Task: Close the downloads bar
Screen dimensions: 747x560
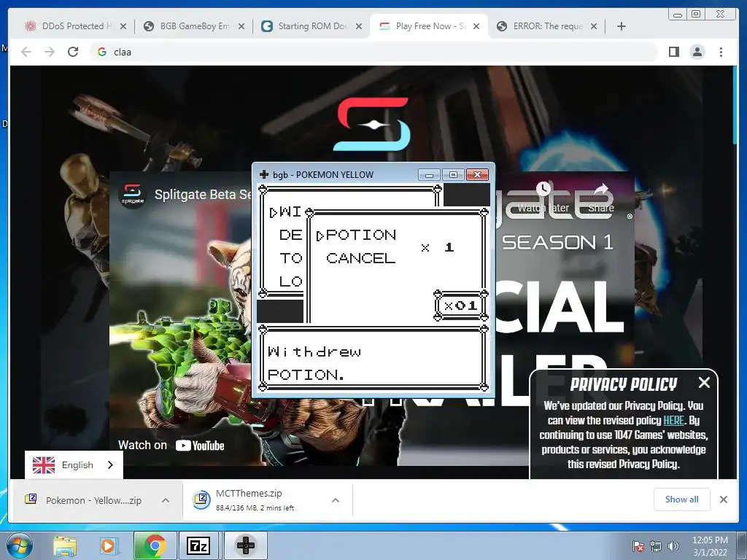Action: pyautogui.click(x=724, y=499)
